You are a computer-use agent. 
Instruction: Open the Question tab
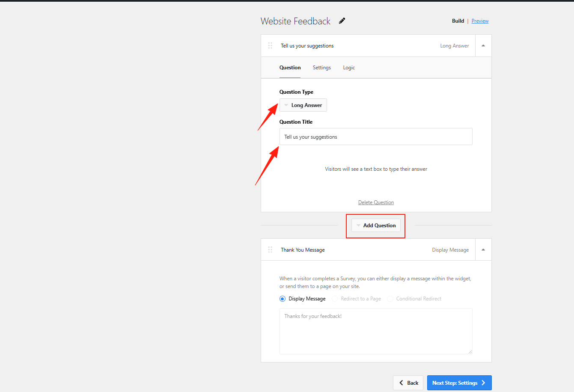tap(290, 68)
